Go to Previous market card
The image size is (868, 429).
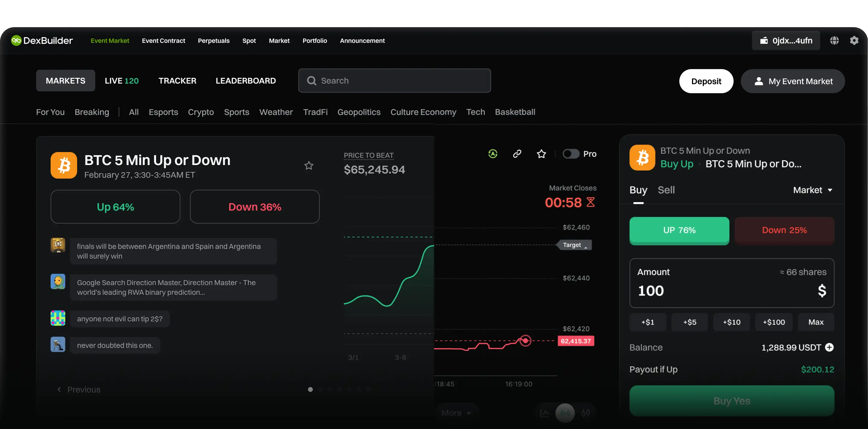coord(78,389)
